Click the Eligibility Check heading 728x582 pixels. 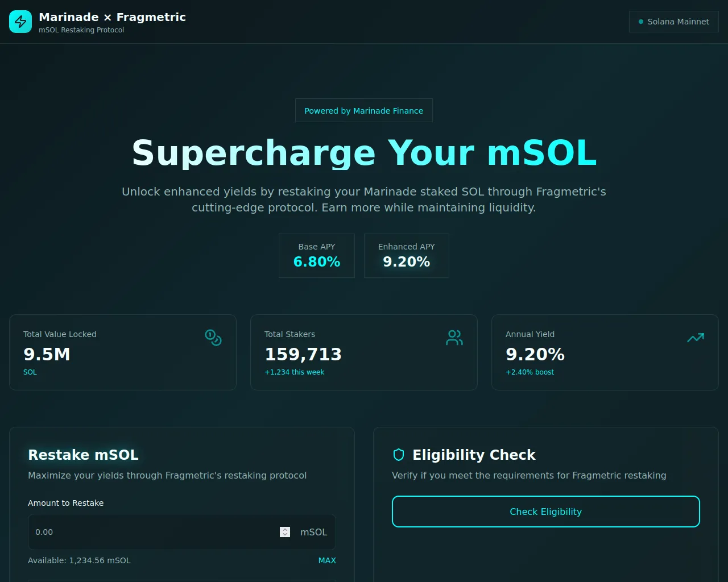tap(474, 455)
